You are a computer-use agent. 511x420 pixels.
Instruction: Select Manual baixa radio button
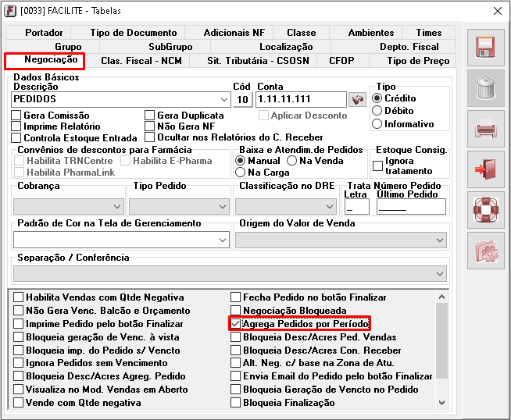[240, 161]
